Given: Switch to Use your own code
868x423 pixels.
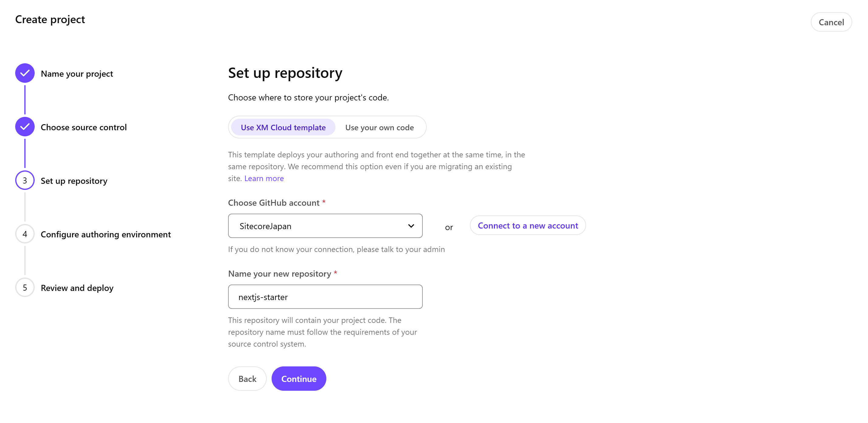Looking at the screenshot, I should point(379,128).
